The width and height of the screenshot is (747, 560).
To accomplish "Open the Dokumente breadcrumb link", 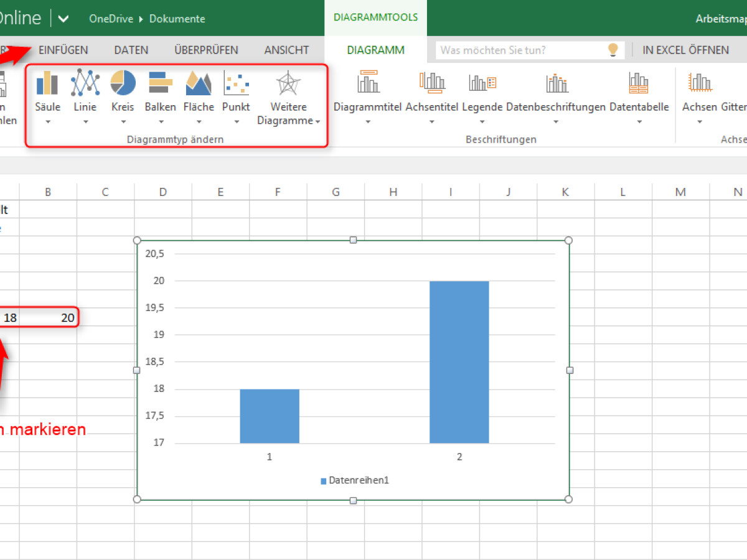I will click(177, 19).
